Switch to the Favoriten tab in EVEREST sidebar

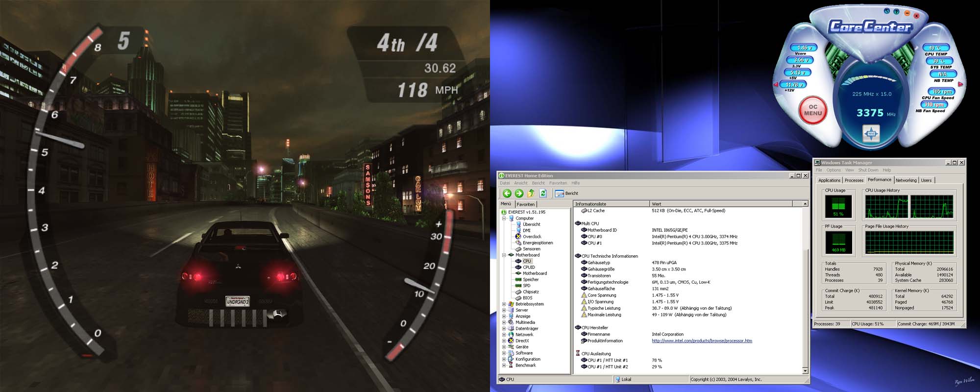point(526,204)
